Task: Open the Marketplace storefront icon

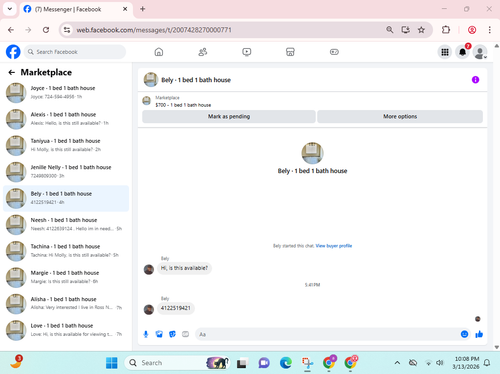Action: click(290, 52)
